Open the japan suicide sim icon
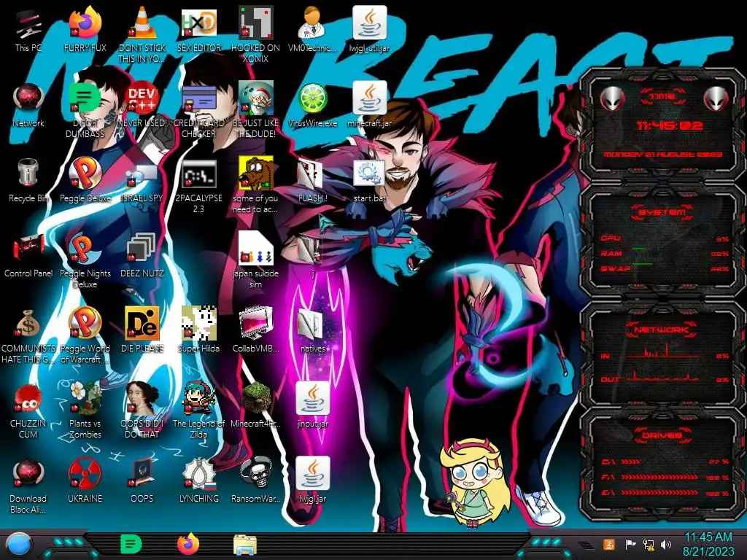Viewport: 747px width, 560px height. pos(255,249)
